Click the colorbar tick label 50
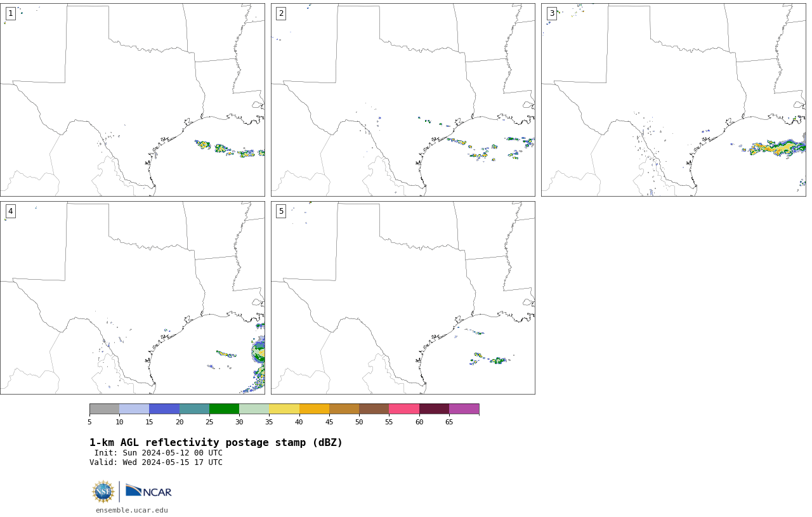 359,422
